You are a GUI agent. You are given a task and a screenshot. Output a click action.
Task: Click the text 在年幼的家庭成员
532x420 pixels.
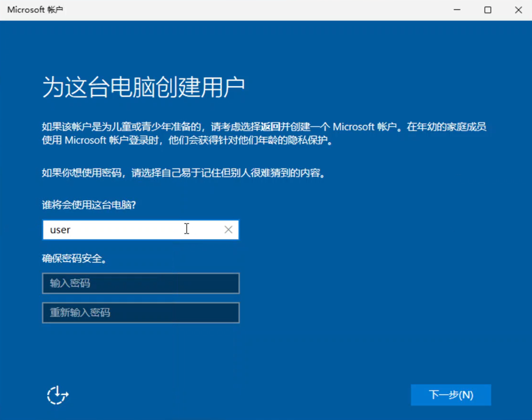pos(446,127)
